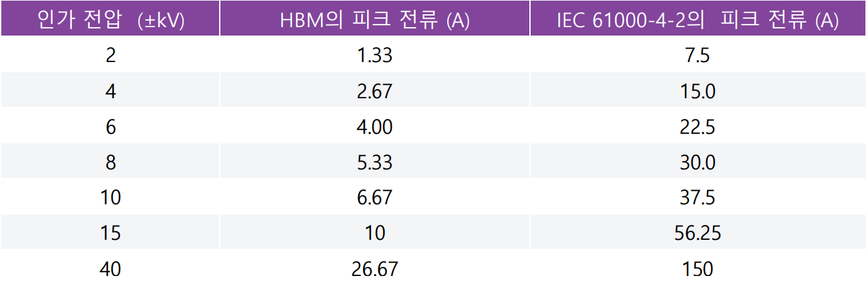Select the IEC value 37.5
This screenshot has height=287, width=868.
pos(698,197)
